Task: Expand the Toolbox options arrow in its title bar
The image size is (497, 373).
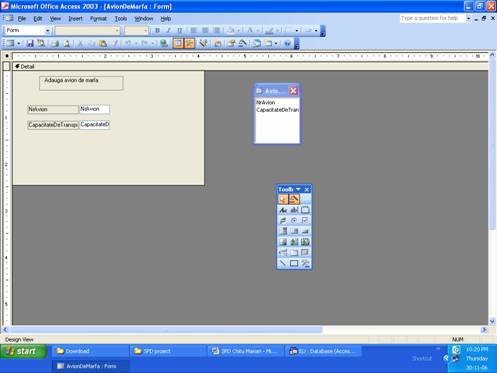Action: coord(298,189)
